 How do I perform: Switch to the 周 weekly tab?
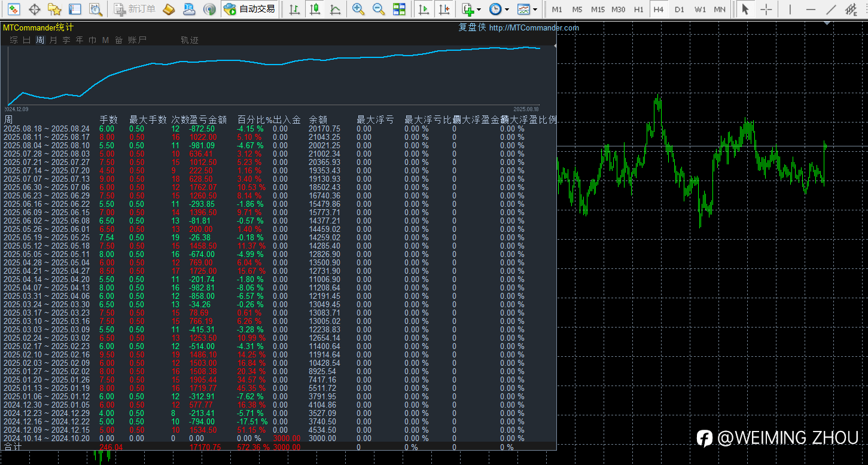pos(40,40)
